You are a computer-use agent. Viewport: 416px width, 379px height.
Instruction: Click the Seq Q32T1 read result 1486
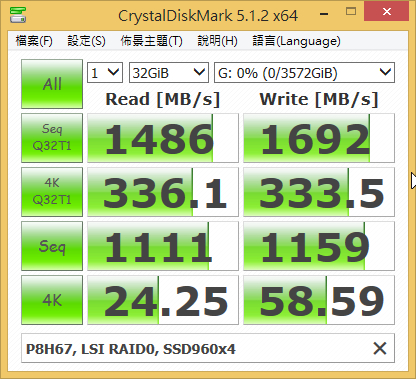(x=163, y=138)
